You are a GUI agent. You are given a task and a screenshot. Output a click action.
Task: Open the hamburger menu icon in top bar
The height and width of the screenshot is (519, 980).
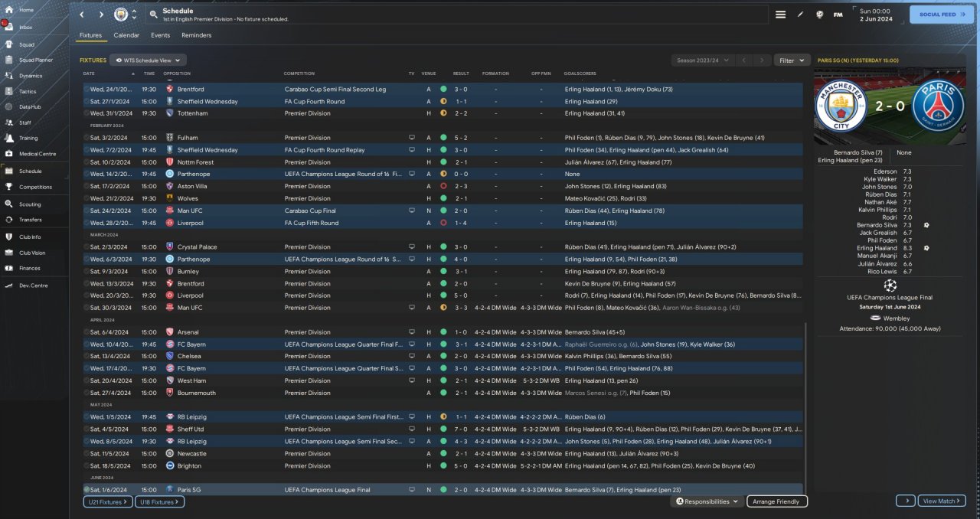780,15
